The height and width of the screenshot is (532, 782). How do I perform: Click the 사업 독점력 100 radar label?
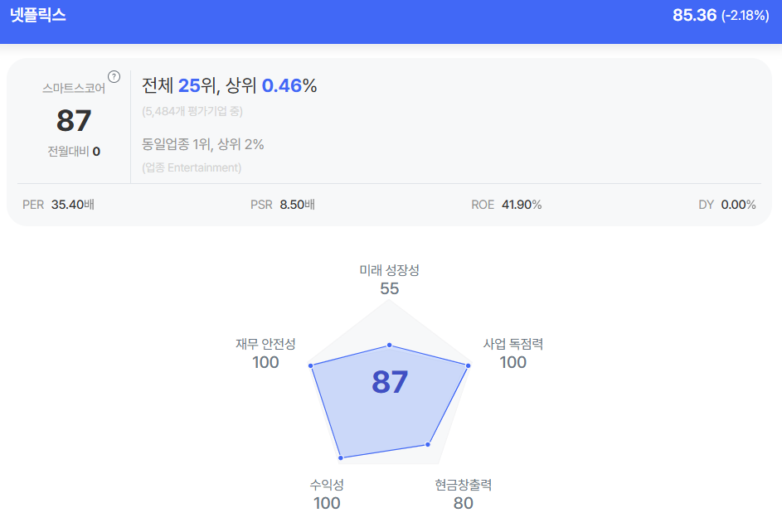[x=512, y=353]
